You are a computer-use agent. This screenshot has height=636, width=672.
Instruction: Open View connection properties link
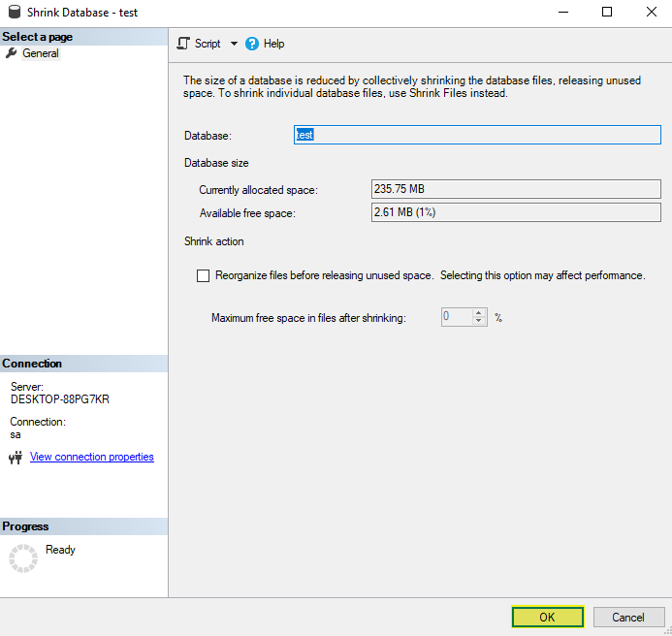[92, 457]
